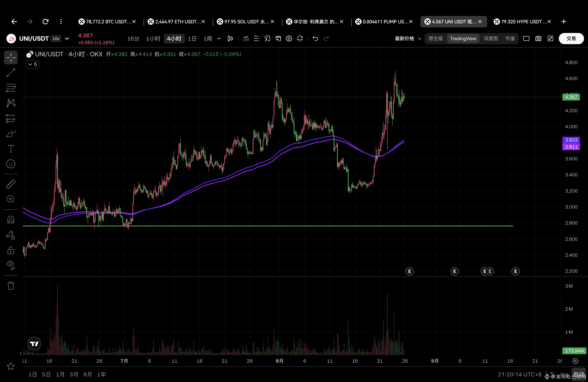This screenshot has width=588, height=382.
Task: Open indicator templates list icon
Action: click(257, 39)
